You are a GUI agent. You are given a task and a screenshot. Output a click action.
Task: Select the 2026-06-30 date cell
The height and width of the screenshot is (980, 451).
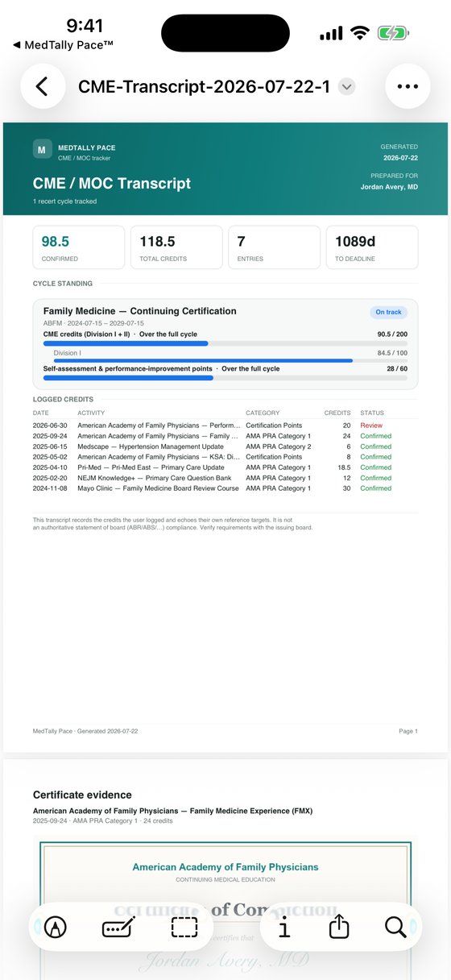pos(48,426)
